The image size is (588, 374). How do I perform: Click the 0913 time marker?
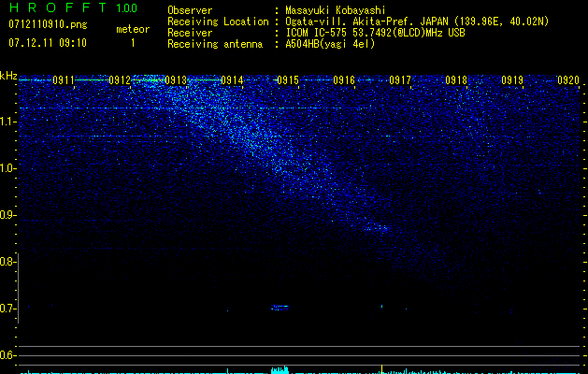(176, 80)
